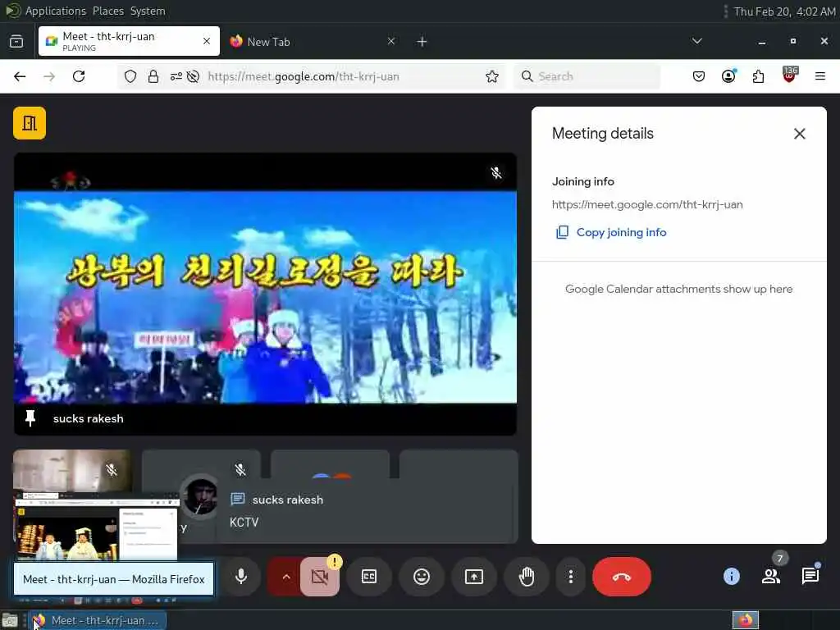Switch to the Meet - tht-krrj-uan tab
This screenshot has height=630, width=840.
pos(129,41)
